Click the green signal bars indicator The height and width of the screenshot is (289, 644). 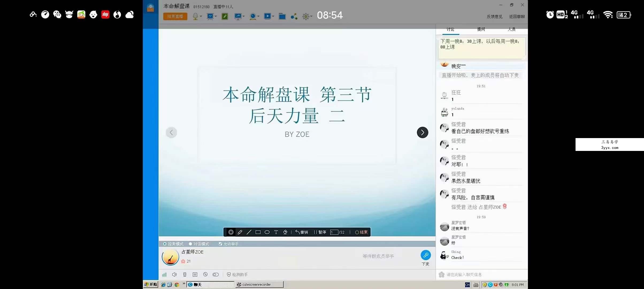click(x=164, y=275)
